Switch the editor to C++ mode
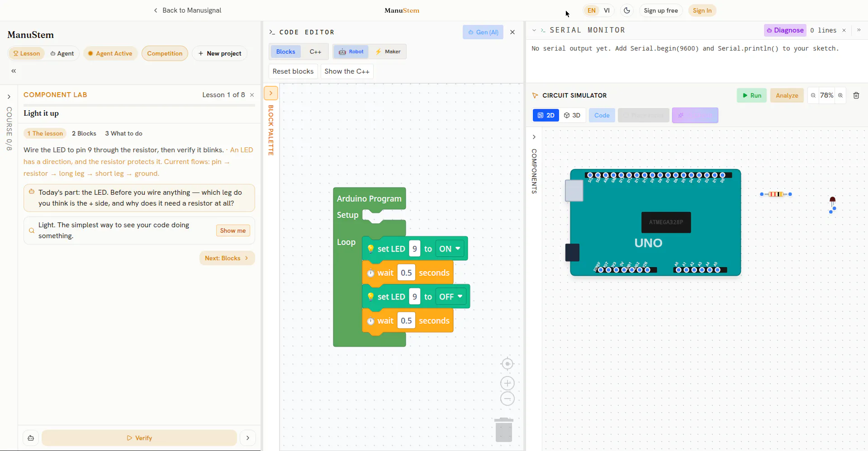Viewport: 868px width, 451px height. [315, 52]
